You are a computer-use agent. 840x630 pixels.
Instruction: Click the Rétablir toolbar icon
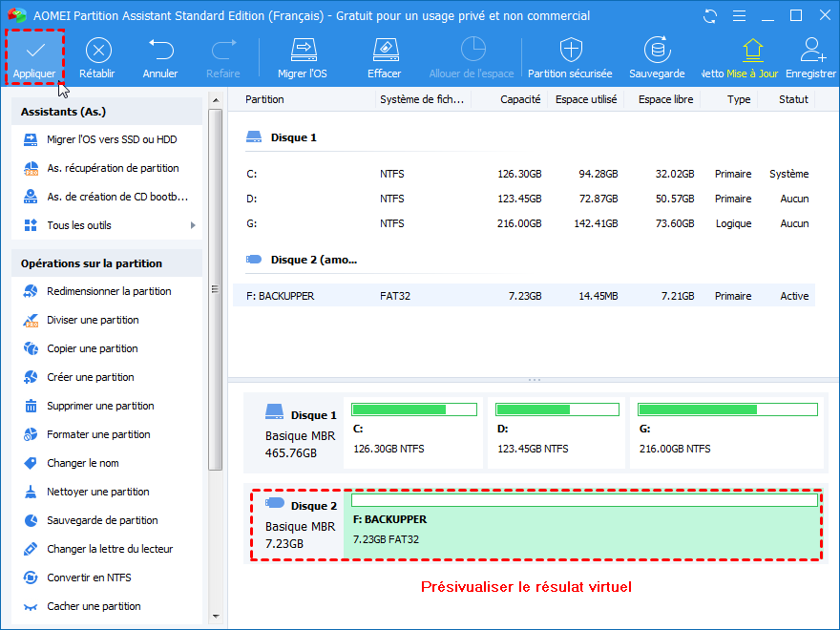[x=98, y=51]
